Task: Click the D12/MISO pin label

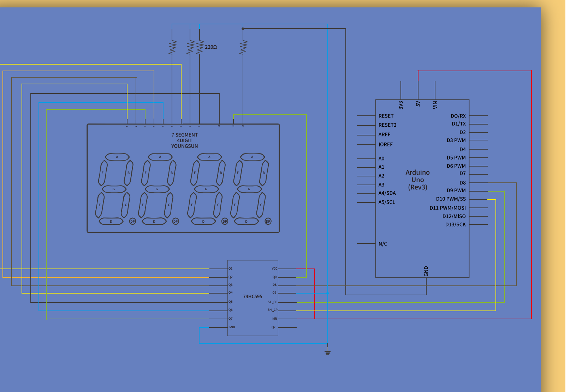Action: tap(454, 216)
